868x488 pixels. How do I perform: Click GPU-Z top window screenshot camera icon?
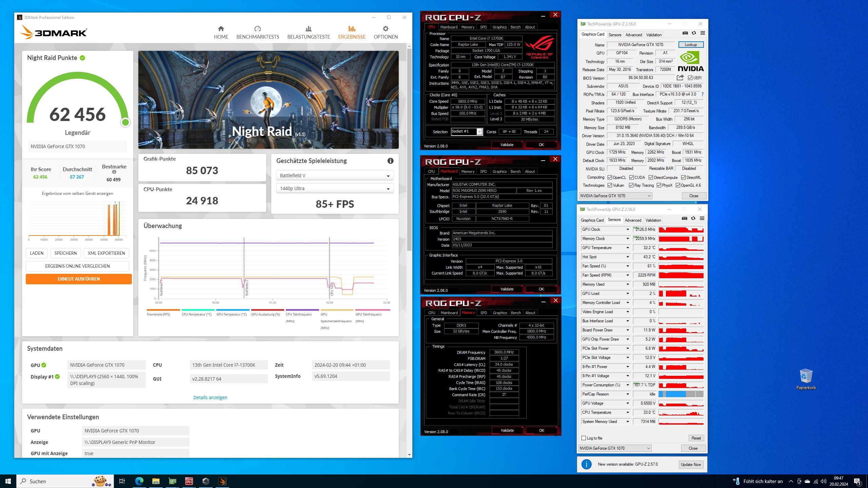pyautogui.click(x=685, y=33)
